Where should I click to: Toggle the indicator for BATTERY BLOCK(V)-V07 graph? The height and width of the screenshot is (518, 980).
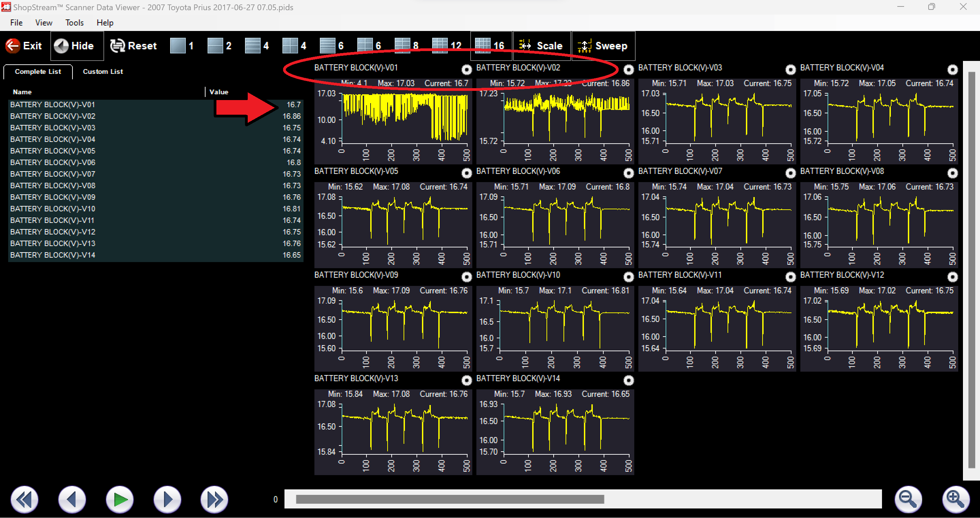point(791,173)
